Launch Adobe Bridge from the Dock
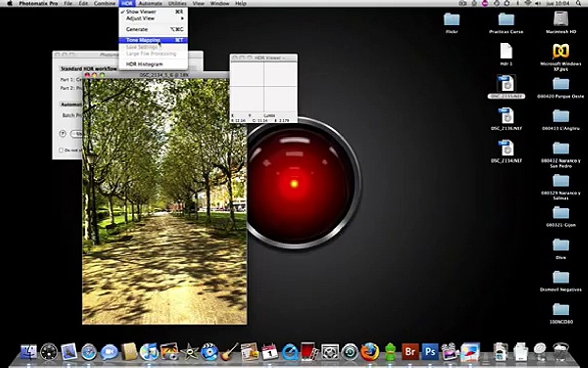The image size is (588, 368). (x=410, y=352)
